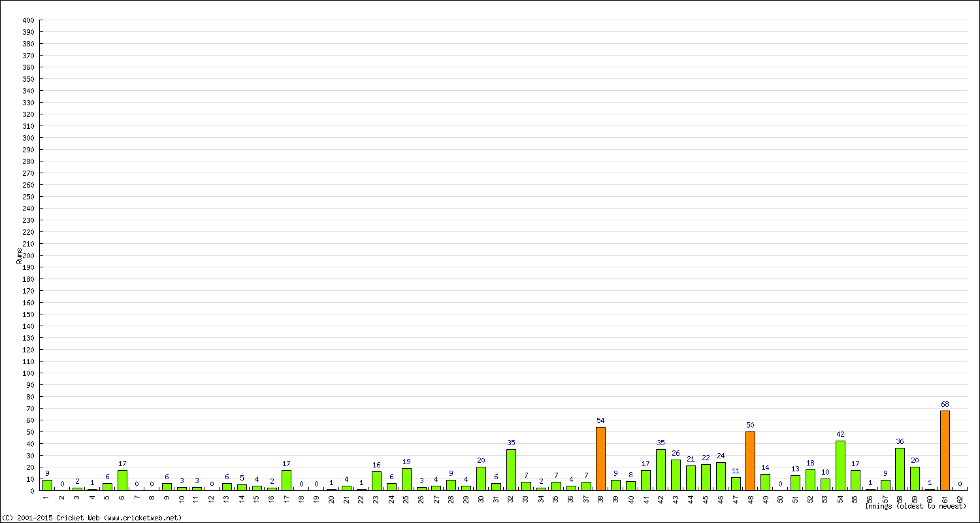
Task: Click the value label 14 above innings 49
Action: coord(765,467)
